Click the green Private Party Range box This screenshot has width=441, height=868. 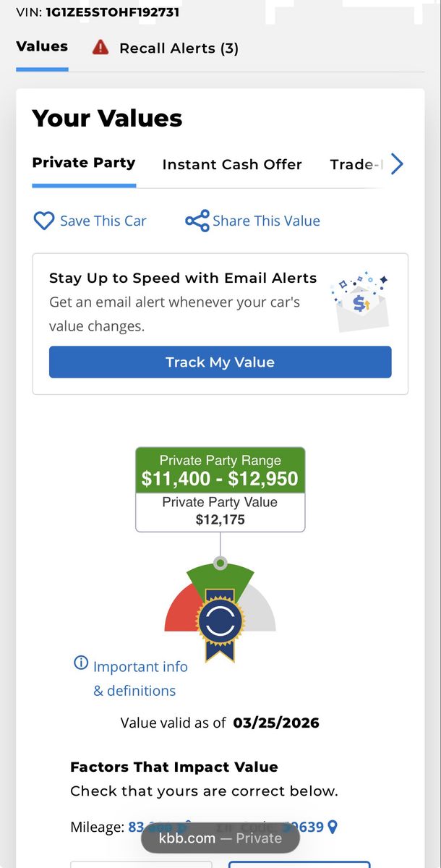point(220,470)
